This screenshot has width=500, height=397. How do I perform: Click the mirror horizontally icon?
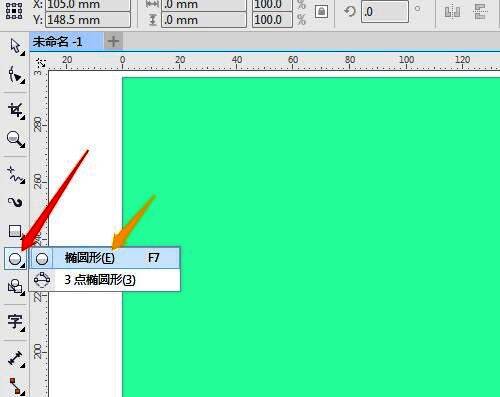(x=452, y=12)
